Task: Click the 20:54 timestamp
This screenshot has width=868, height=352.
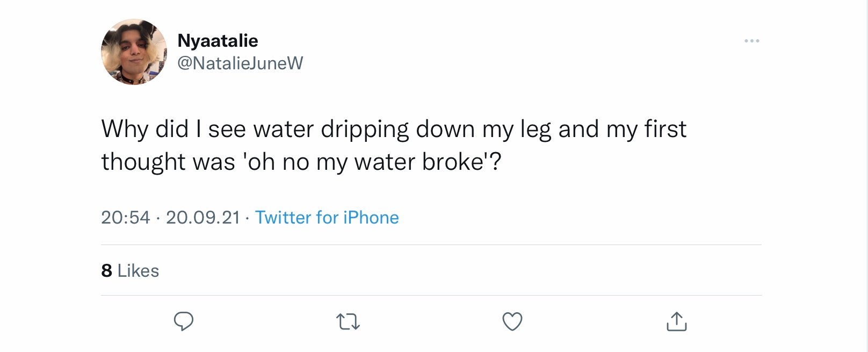Action: [x=126, y=218]
